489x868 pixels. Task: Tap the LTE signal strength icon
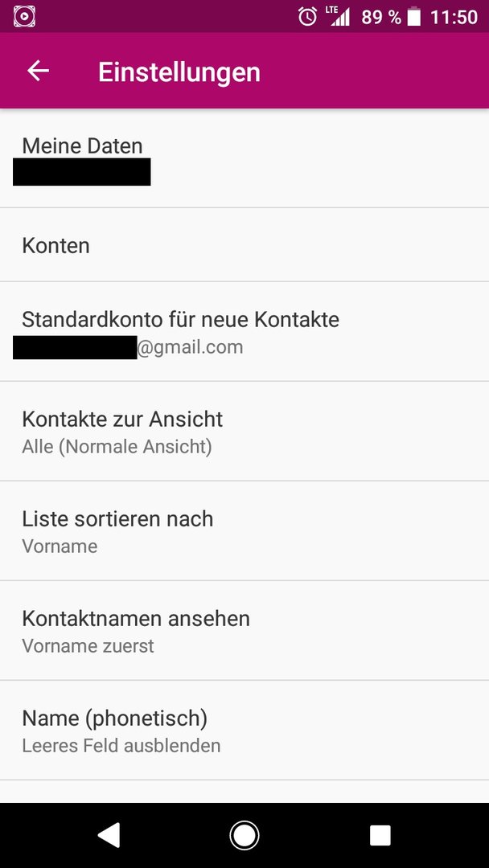click(339, 16)
